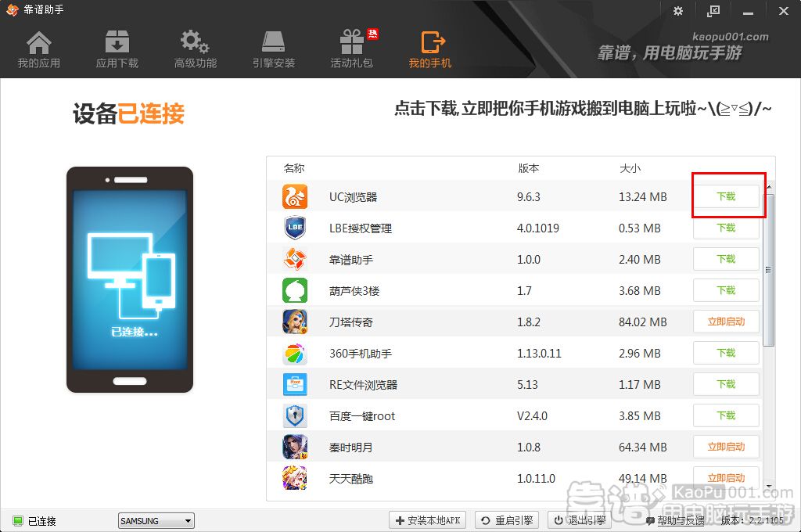Click the 0.53 MB size value
801x532 pixels.
[640, 228]
